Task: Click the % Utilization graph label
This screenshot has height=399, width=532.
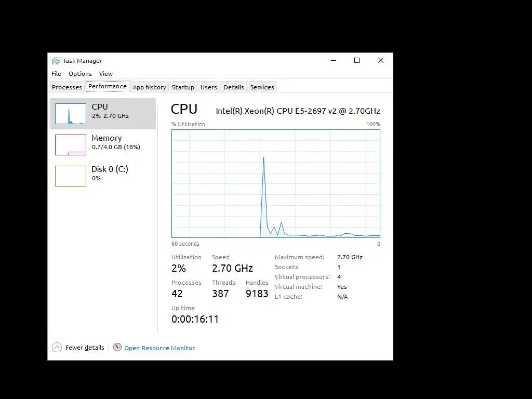Action: (188, 124)
